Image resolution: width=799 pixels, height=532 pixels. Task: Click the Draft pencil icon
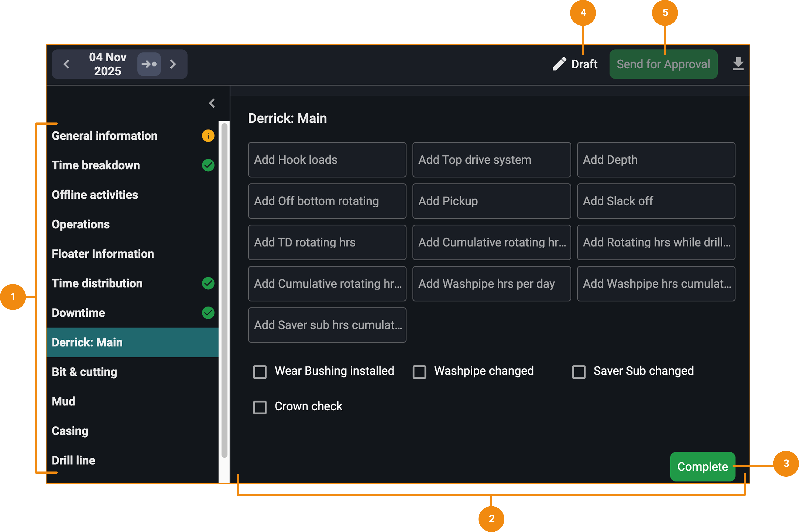(559, 64)
